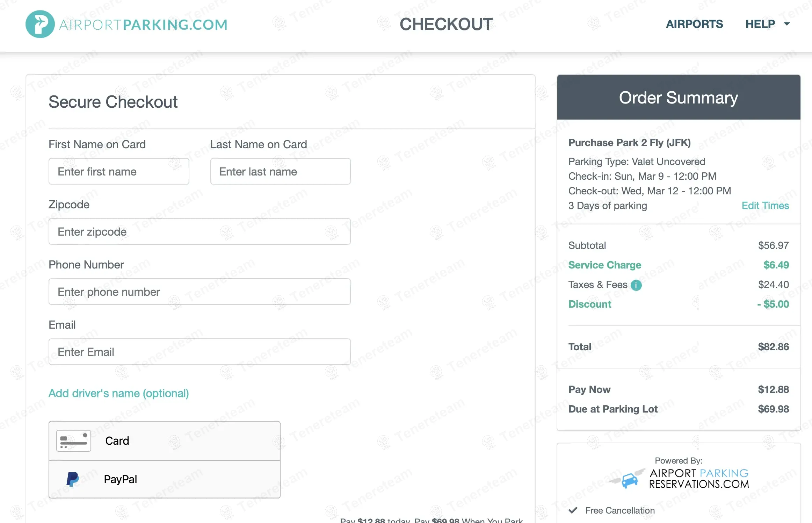This screenshot has height=523, width=812.
Task: Click the credit card icon
Action: pos(74,440)
